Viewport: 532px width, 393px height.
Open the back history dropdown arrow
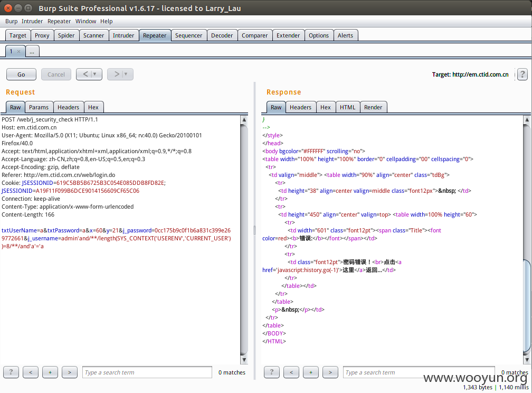click(95, 74)
